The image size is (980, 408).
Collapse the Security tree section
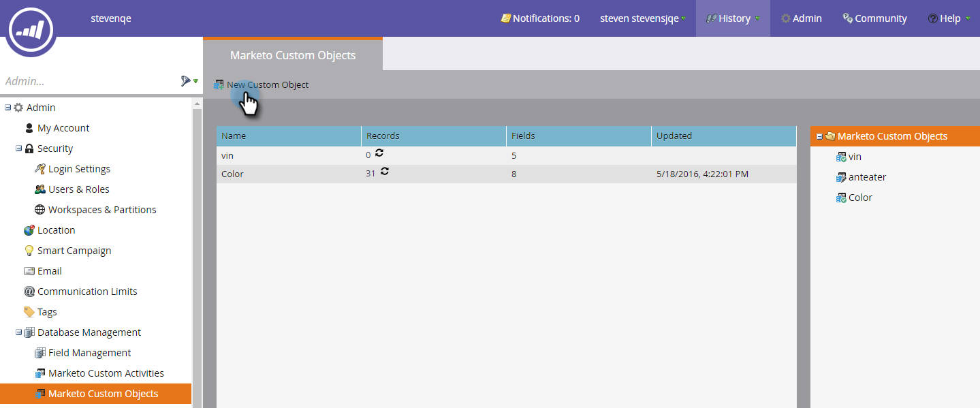(x=18, y=148)
